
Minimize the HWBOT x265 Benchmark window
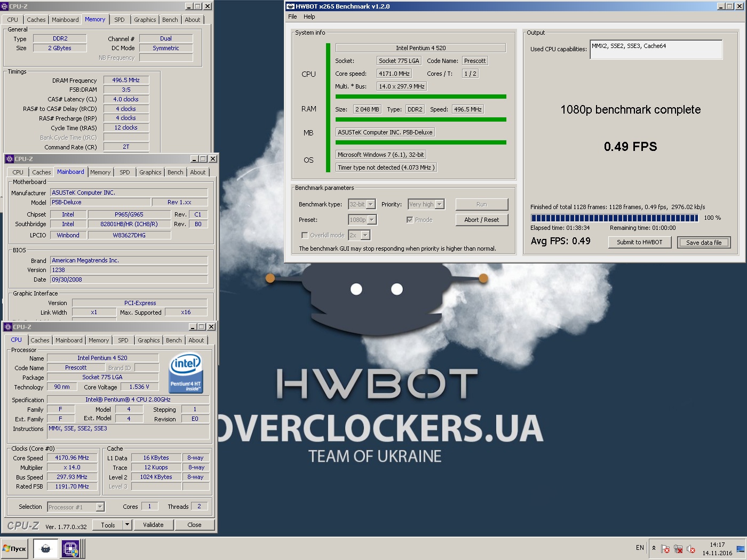coord(721,6)
